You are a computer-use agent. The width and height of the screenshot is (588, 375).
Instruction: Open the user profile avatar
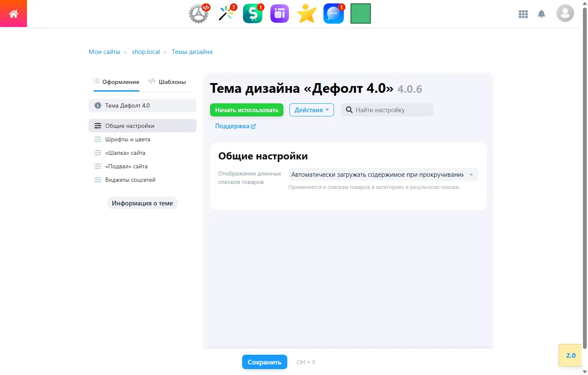click(565, 13)
